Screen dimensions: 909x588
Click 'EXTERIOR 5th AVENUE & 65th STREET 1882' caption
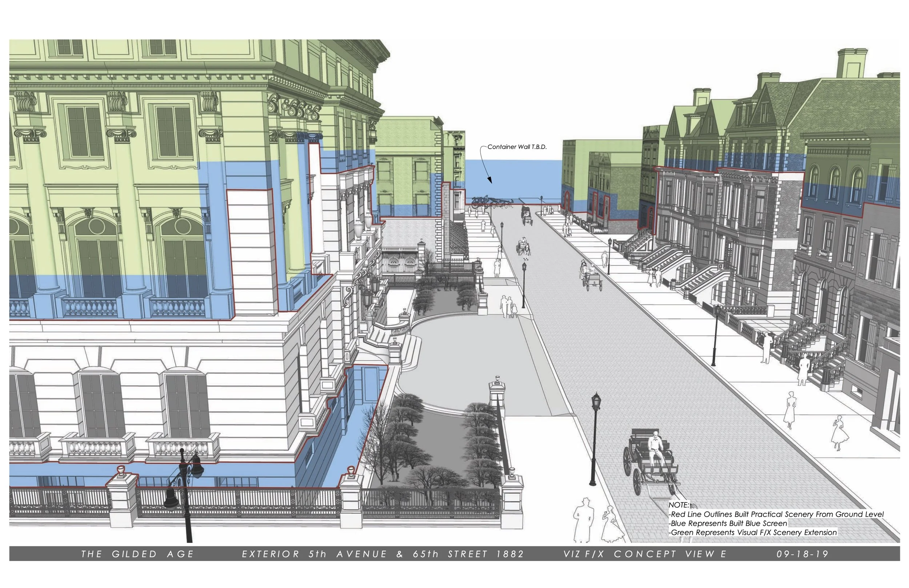point(383,554)
